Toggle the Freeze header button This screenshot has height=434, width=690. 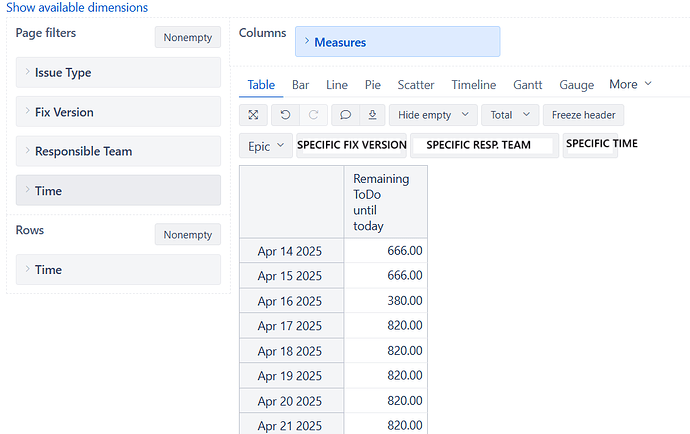coord(583,115)
